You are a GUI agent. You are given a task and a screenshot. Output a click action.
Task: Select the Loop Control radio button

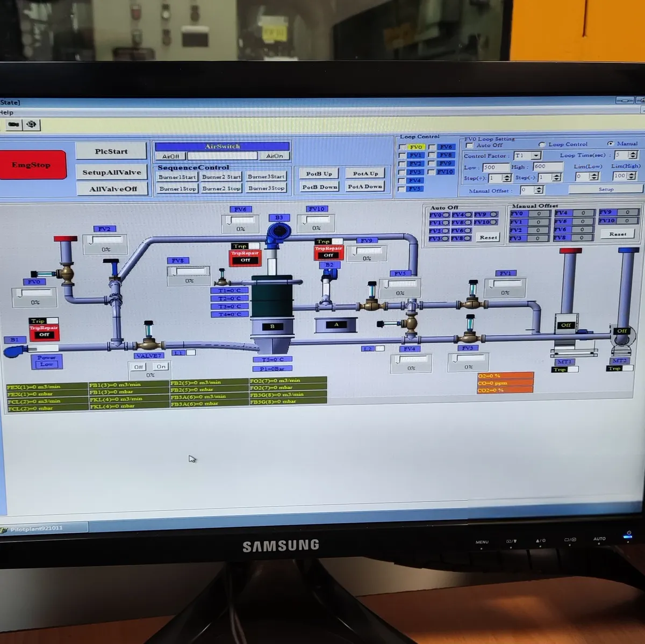click(x=542, y=144)
